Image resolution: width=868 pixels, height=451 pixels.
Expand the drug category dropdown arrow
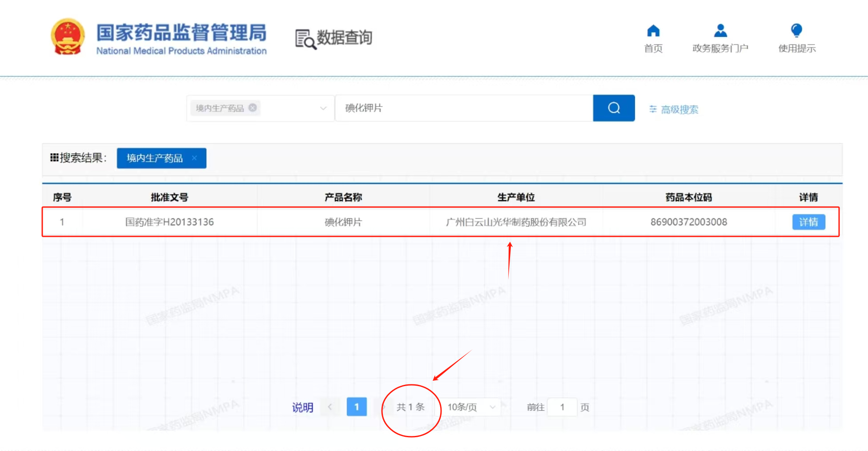click(x=323, y=108)
